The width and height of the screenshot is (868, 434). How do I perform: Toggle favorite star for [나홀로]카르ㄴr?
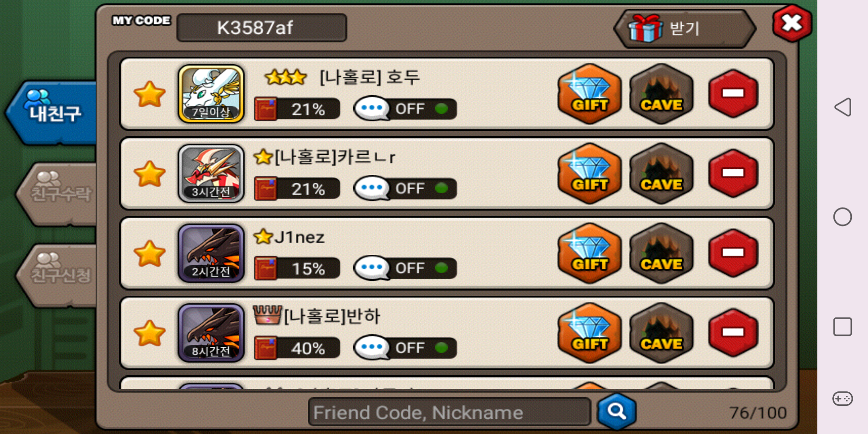pos(149,174)
